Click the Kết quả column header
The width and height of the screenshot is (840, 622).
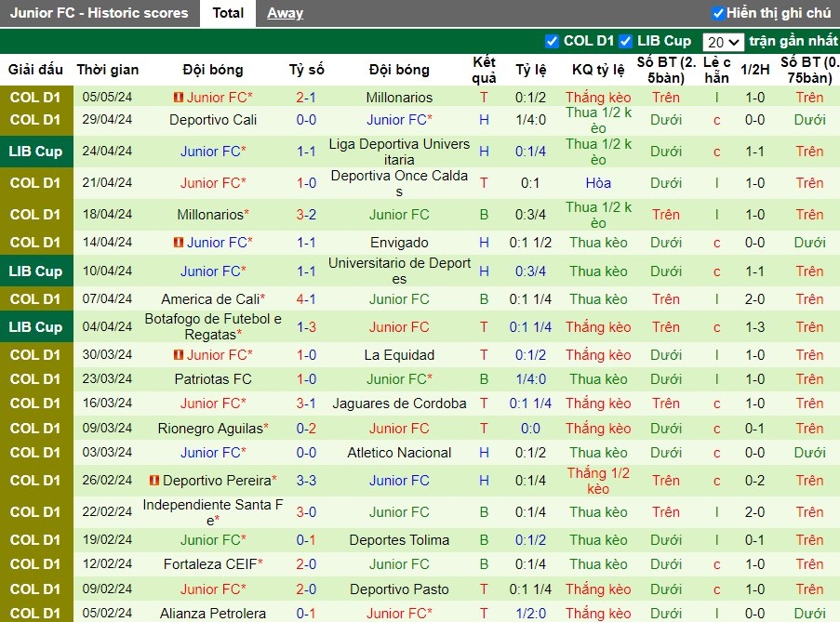pos(484,70)
